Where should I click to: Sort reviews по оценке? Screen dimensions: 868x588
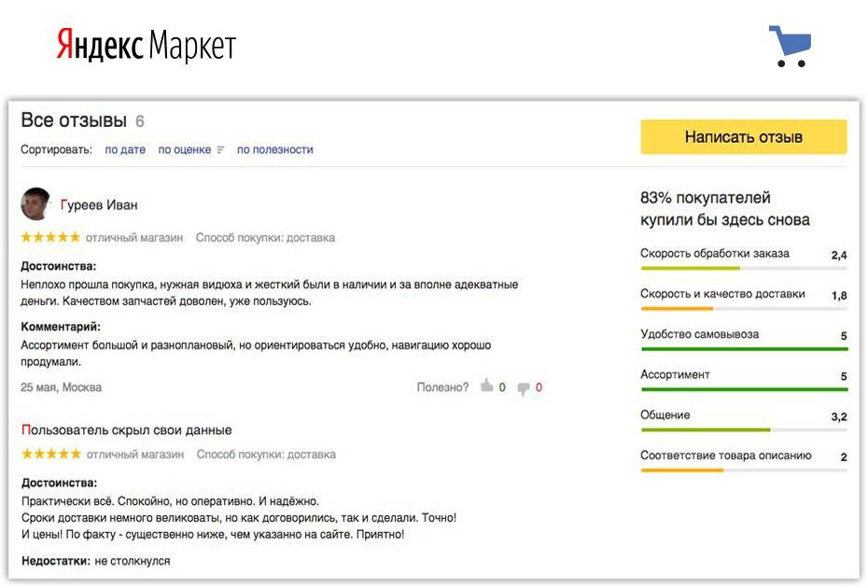coord(185,149)
